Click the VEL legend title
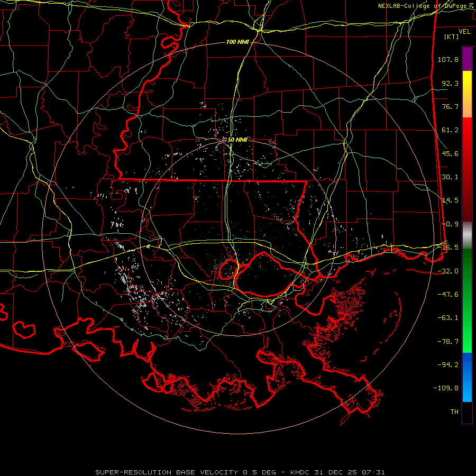Image resolution: width=476 pixels, height=476 pixels. 464,32
